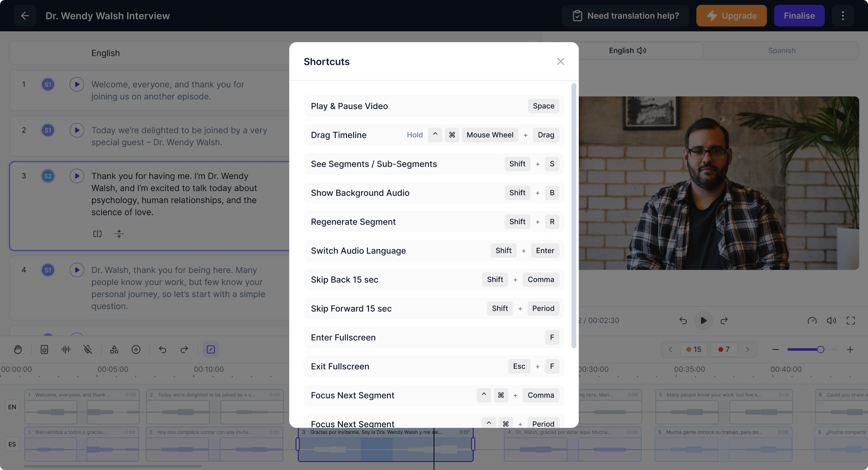This screenshot has width=868, height=470.
Task: Open Need translation help dialog
Action: pos(625,15)
